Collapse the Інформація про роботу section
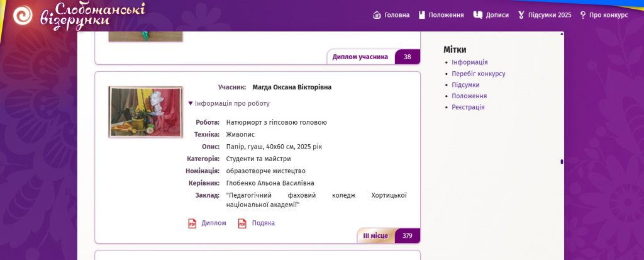The image size is (644, 260). point(229,103)
